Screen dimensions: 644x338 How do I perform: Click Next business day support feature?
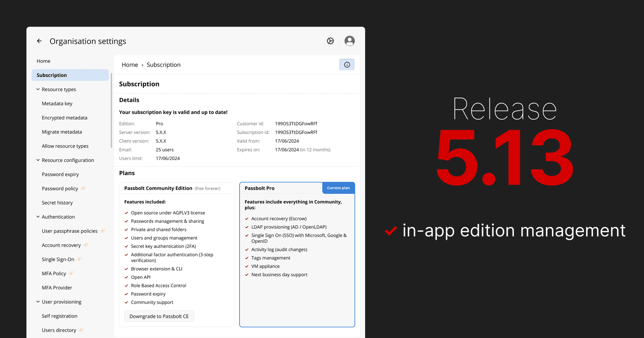279,275
